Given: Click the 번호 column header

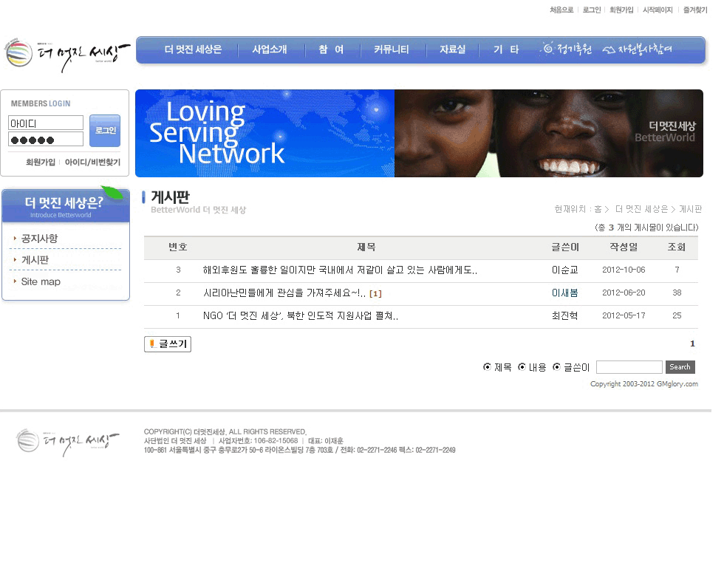Looking at the screenshot, I should click(x=178, y=247).
